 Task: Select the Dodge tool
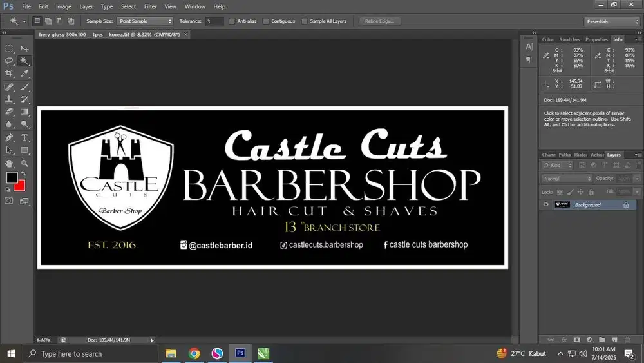[24, 124]
